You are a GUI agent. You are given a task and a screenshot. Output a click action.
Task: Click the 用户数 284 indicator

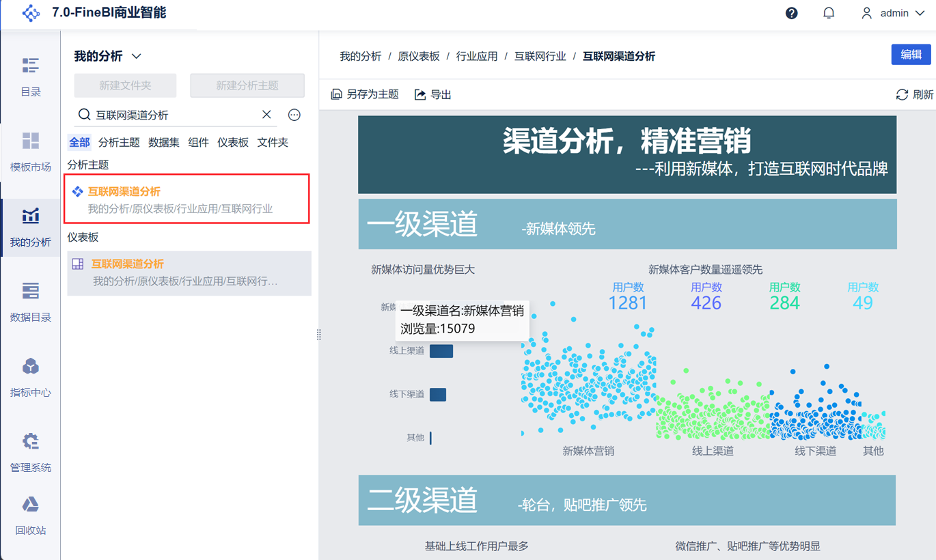tap(785, 296)
